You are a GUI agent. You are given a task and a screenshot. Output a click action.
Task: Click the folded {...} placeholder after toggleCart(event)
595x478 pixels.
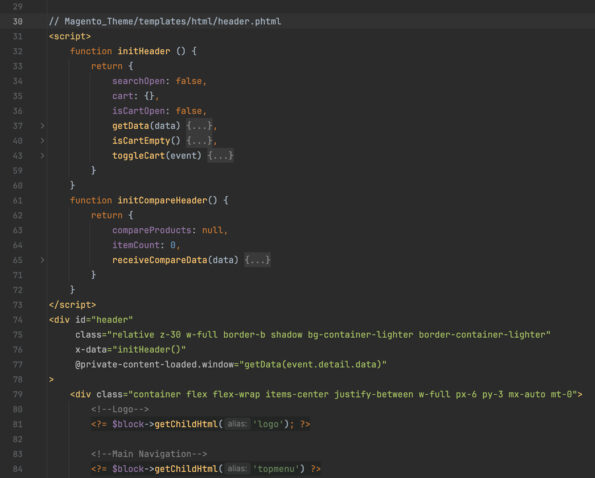(x=220, y=156)
